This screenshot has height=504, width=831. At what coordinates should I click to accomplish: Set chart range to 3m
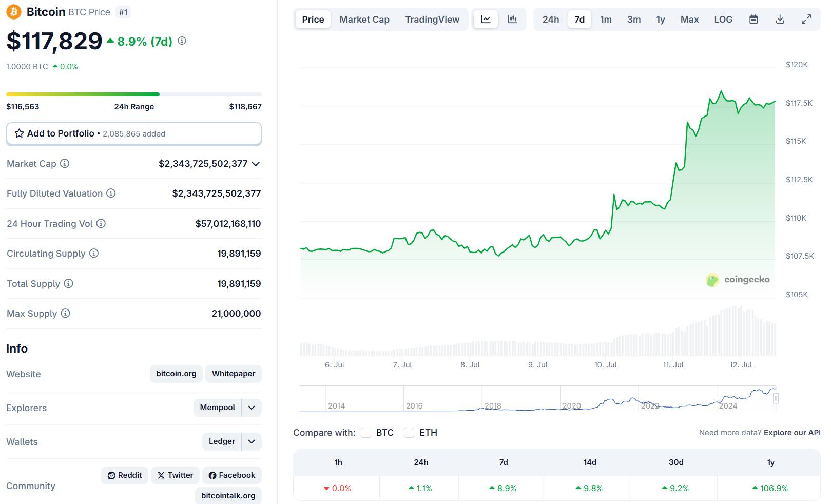pos(634,20)
